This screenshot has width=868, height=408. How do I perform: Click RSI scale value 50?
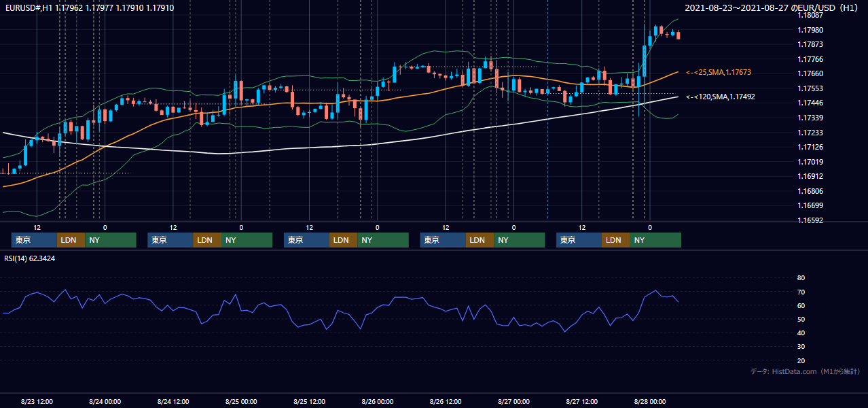[801, 319]
